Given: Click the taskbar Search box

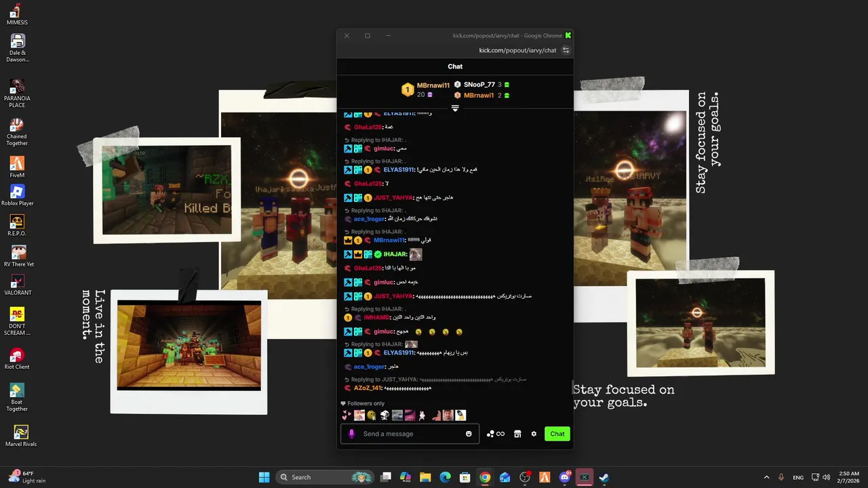Looking at the screenshot, I should 325,477.
